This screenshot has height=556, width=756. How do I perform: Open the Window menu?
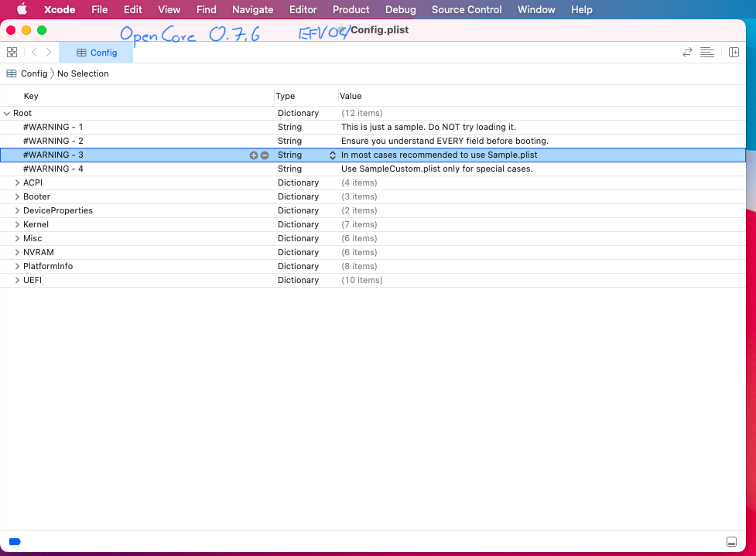coord(536,9)
